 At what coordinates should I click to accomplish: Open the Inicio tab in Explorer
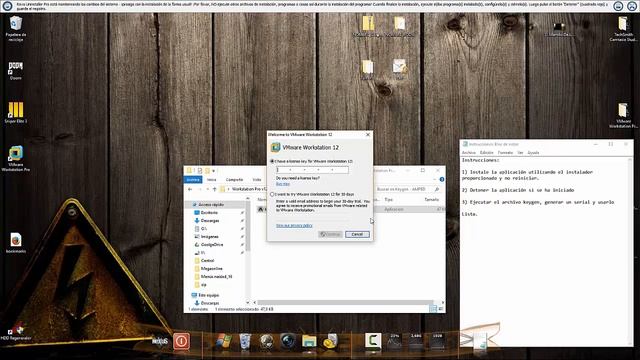211,180
